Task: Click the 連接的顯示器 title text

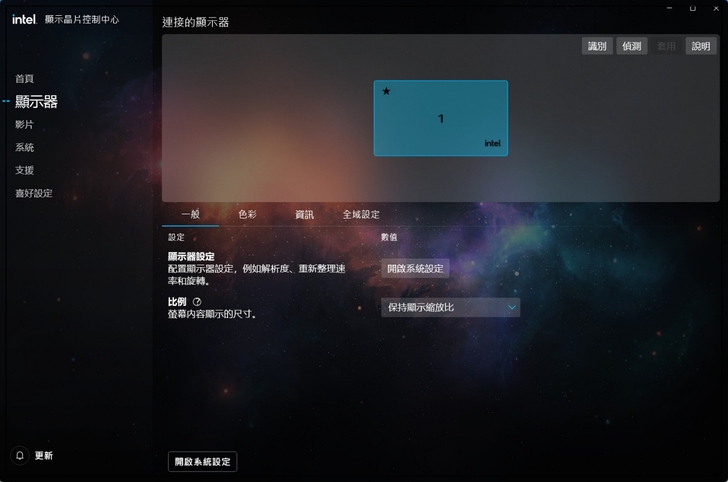Action: click(x=195, y=22)
